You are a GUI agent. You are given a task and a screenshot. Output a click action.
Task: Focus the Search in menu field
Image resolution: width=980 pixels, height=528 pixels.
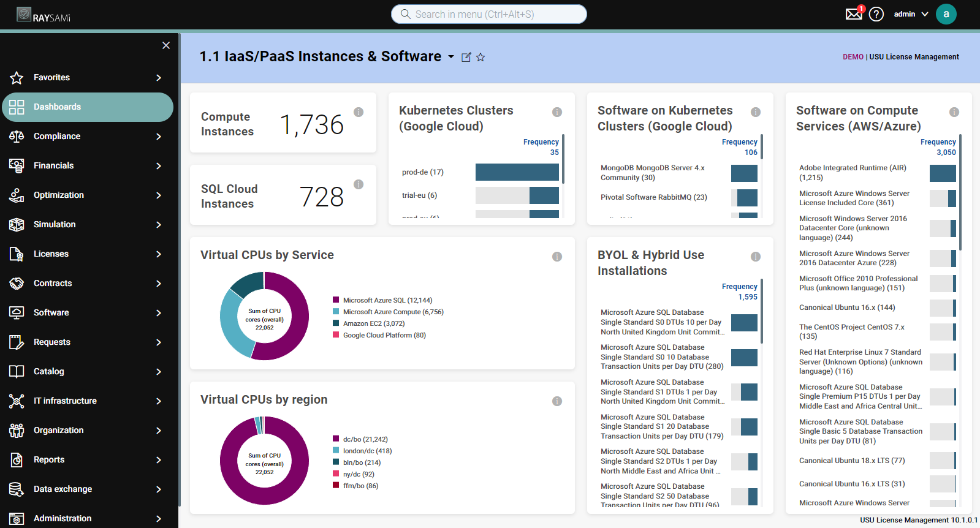tap(489, 14)
